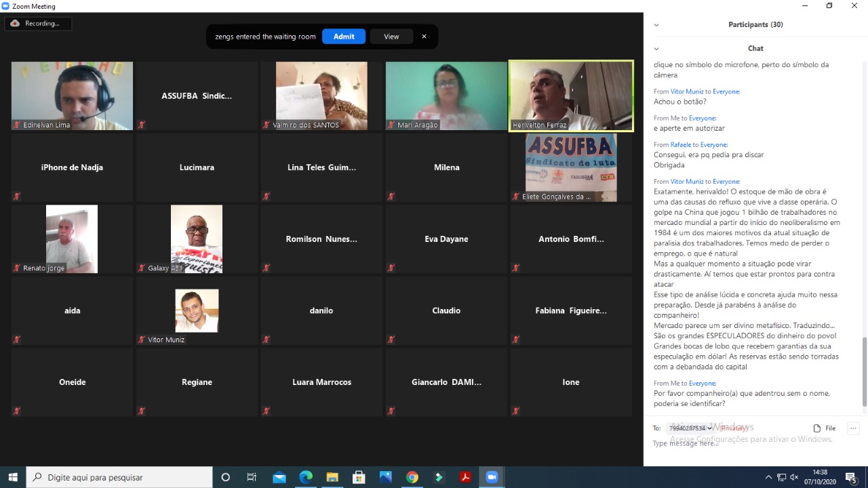
Task: Click the Zoom icon in the taskbar
Action: tap(492, 477)
